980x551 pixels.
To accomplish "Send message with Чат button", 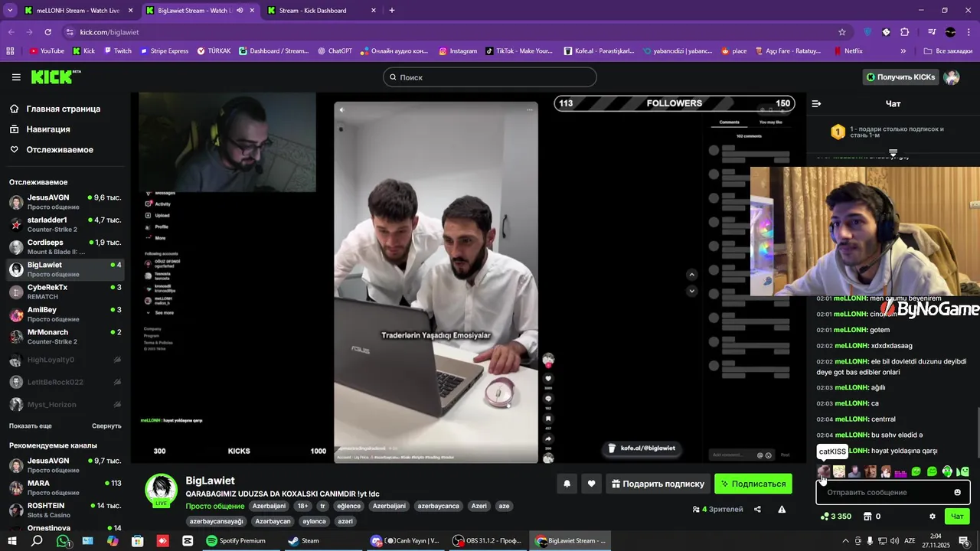I will 957,517.
